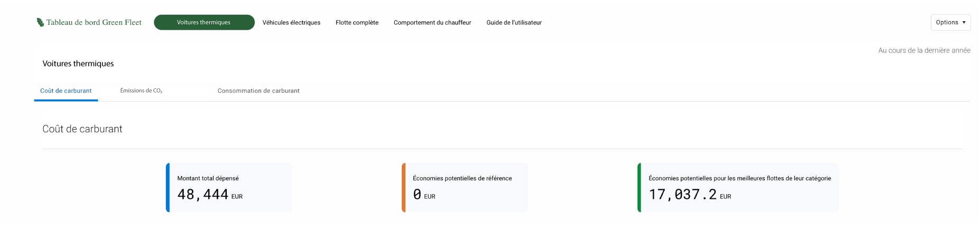This screenshot has height=229, width=980.
Task: Open the Guide de l'utilisateur link
Action: 514,23
